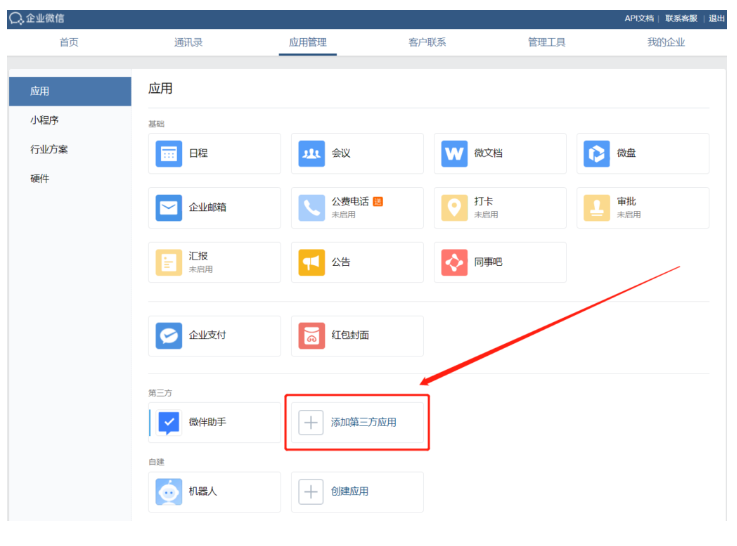Click the 公费电话 label text
The height and width of the screenshot is (546, 737).
[x=350, y=202]
